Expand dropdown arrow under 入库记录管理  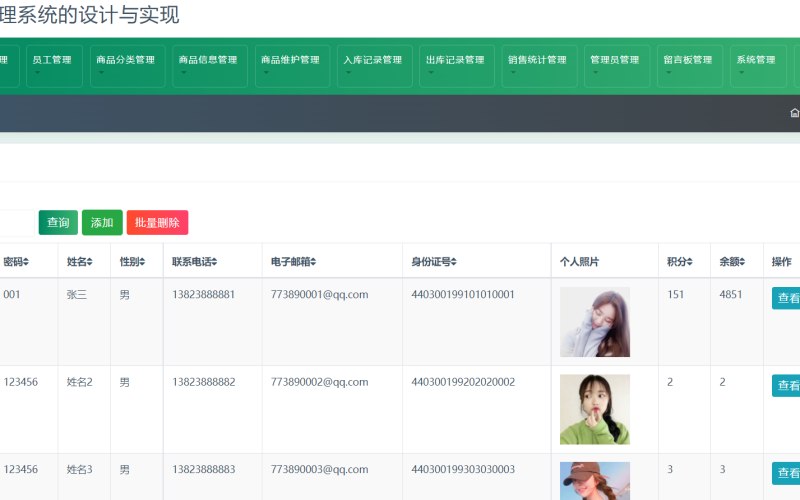pyautogui.click(x=348, y=72)
